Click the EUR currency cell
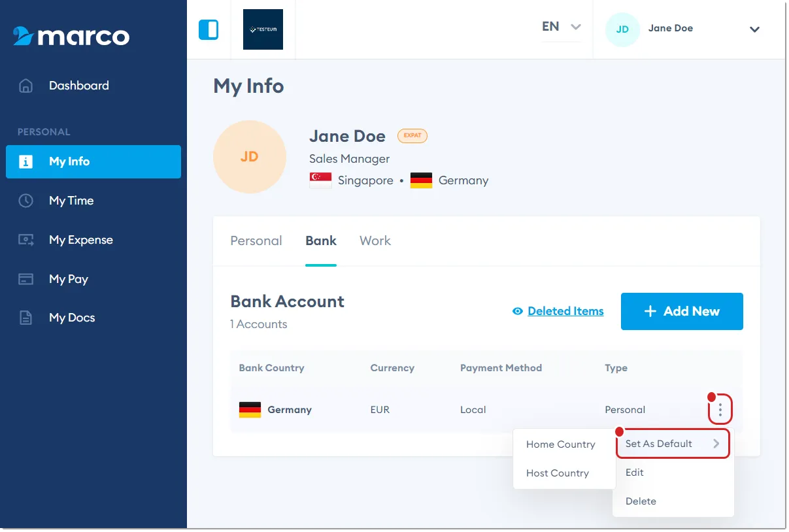This screenshot has height=532, width=789. tap(380, 410)
